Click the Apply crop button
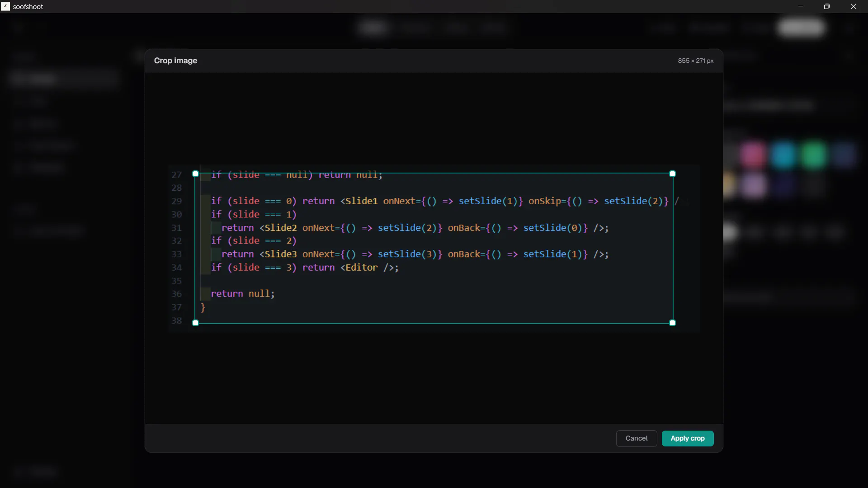This screenshot has height=488, width=868. pyautogui.click(x=687, y=438)
